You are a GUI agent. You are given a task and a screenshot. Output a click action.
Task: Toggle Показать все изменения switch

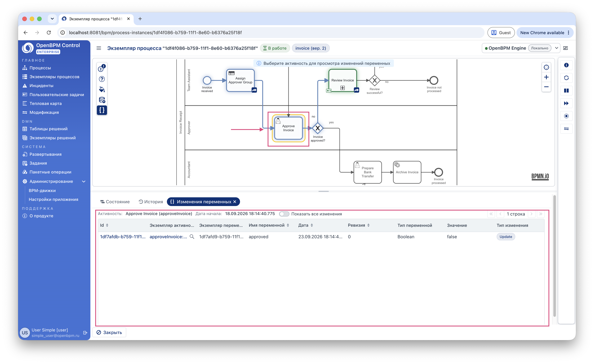point(284,214)
